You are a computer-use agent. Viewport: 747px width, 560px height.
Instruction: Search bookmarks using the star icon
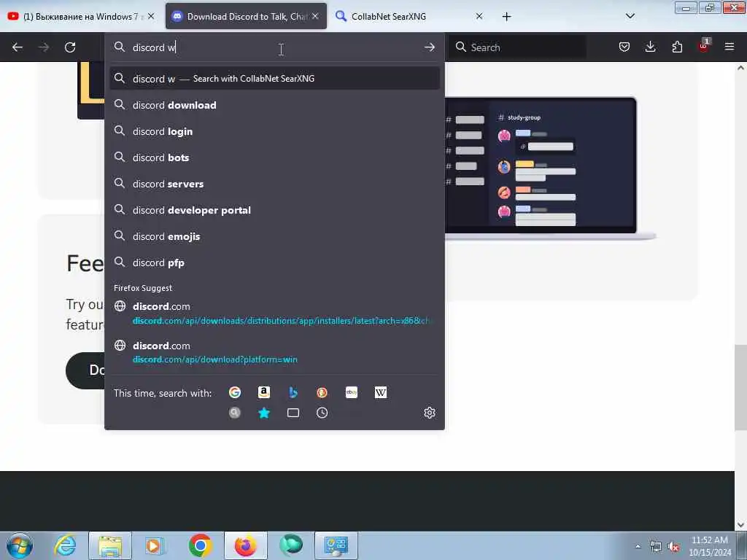pos(264,413)
